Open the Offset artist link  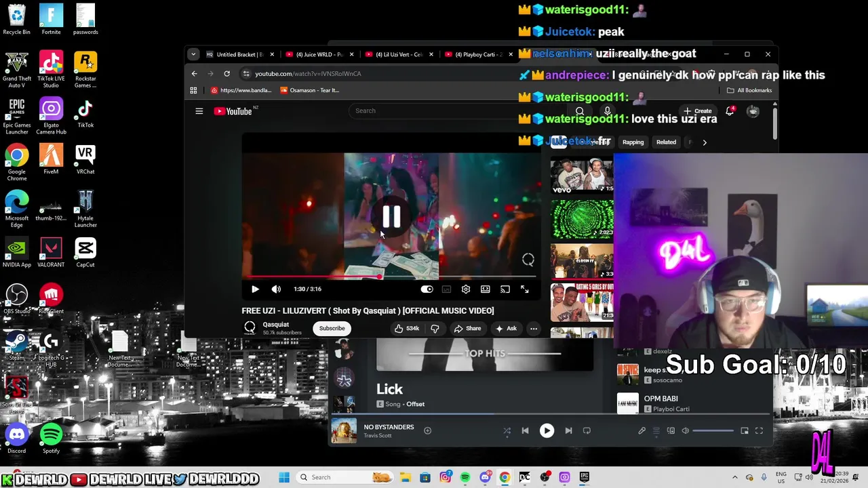[x=415, y=404]
